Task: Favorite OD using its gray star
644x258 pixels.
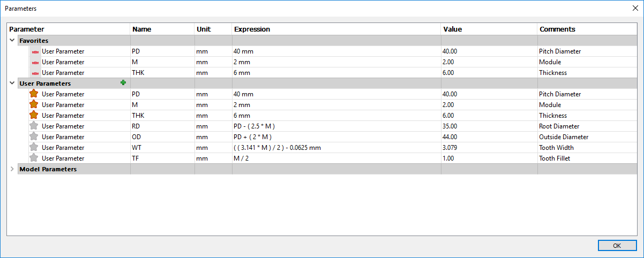Action: pos(34,136)
